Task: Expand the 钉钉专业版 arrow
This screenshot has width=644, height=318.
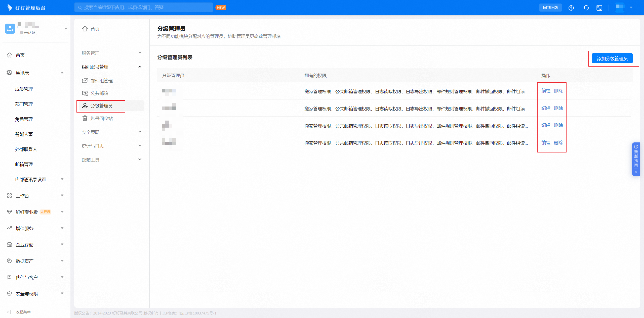Action: [62, 212]
